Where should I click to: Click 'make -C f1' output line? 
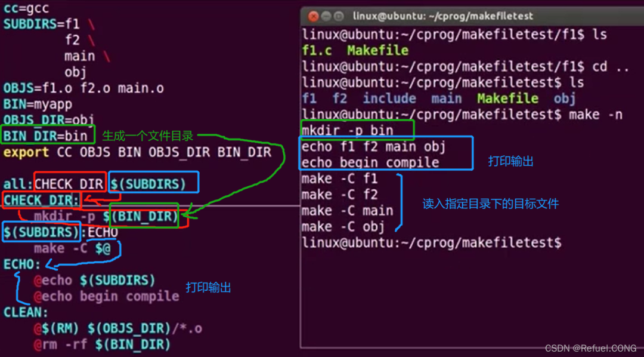tap(339, 179)
